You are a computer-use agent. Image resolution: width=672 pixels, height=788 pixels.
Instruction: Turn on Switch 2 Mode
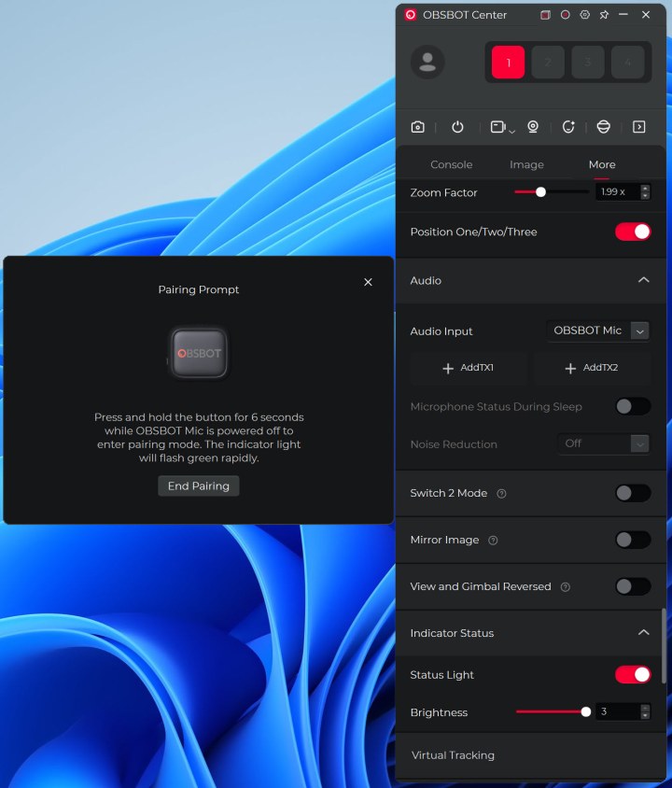633,493
